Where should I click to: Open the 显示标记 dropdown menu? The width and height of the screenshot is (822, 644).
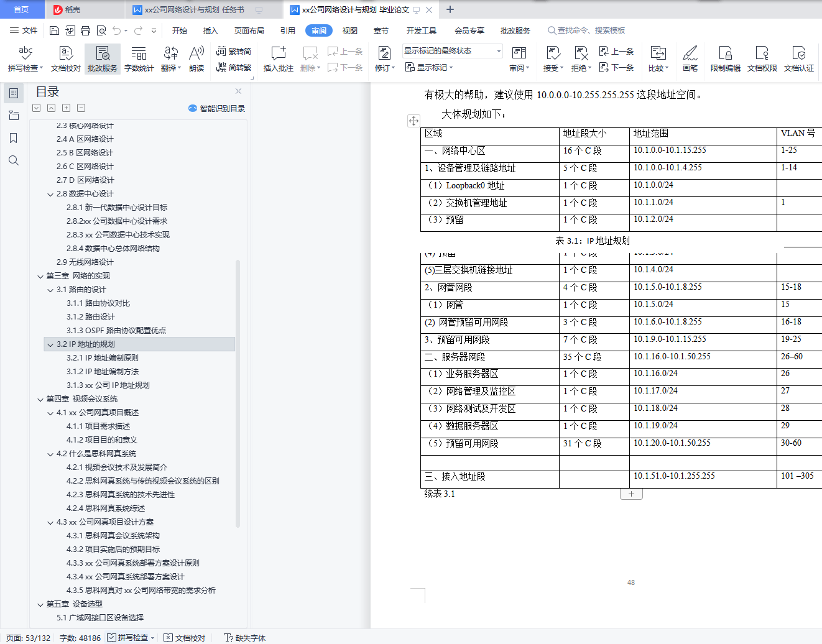[429, 67]
